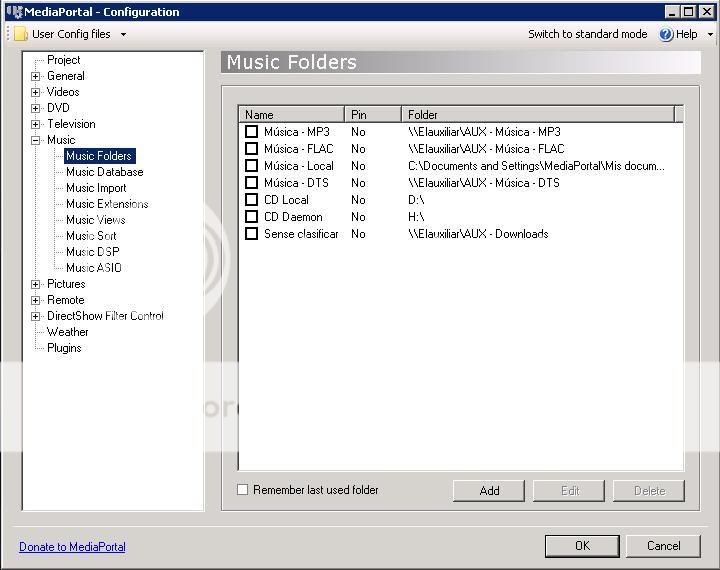The image size is (720, 570).
Task: Select Music Folders in the tree
Action: tap(99, 156)
